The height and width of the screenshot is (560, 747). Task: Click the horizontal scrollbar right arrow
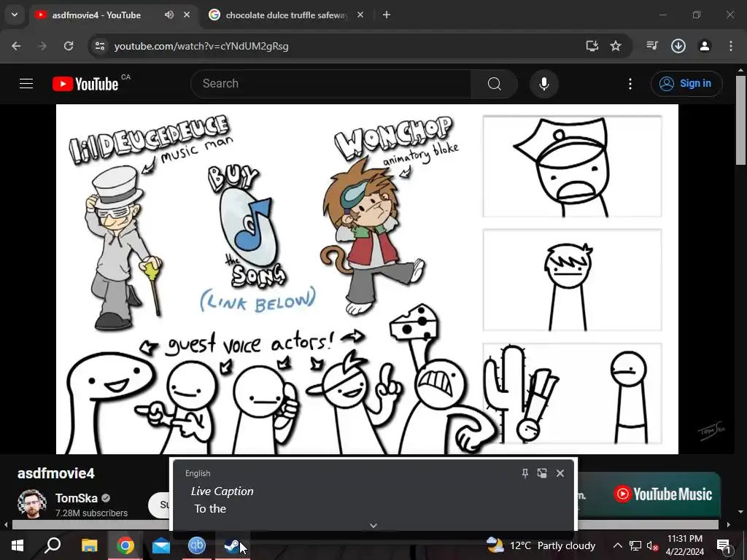(x=729, y=524)
